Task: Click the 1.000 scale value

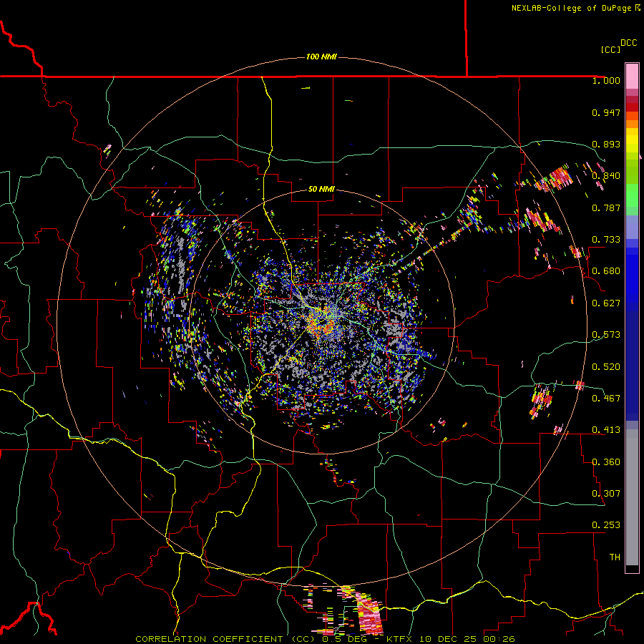Action: pyautogui.click(x=606, y=80)
